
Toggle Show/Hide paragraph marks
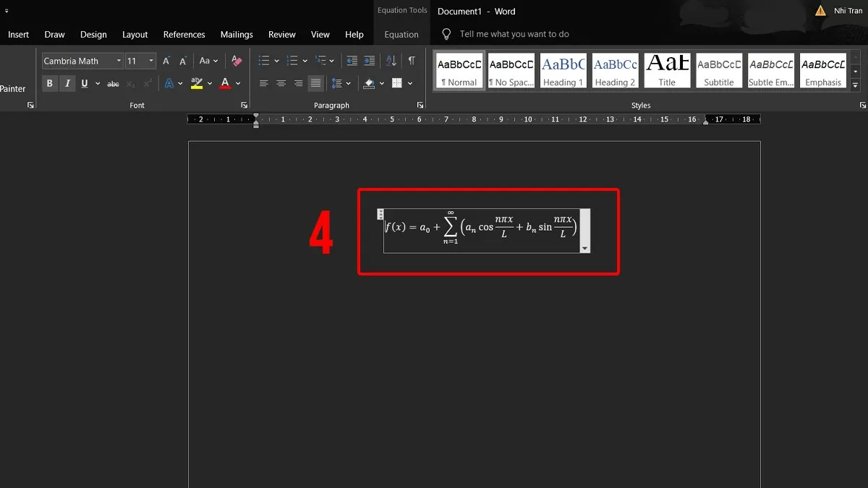[412, 61]
